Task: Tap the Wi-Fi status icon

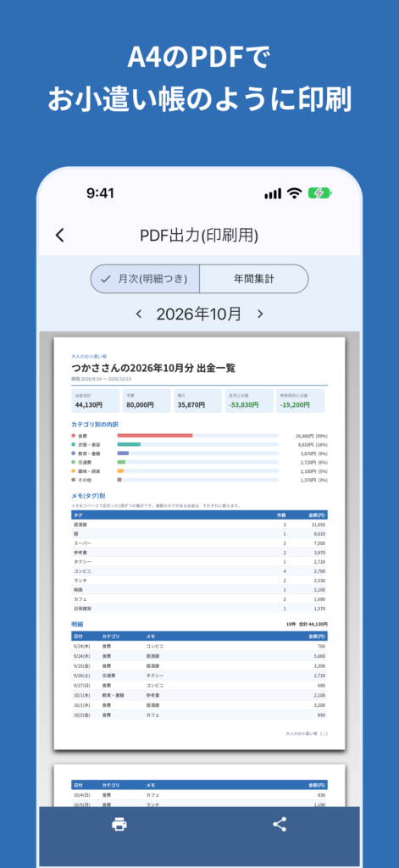Action: tap(295, 193)
